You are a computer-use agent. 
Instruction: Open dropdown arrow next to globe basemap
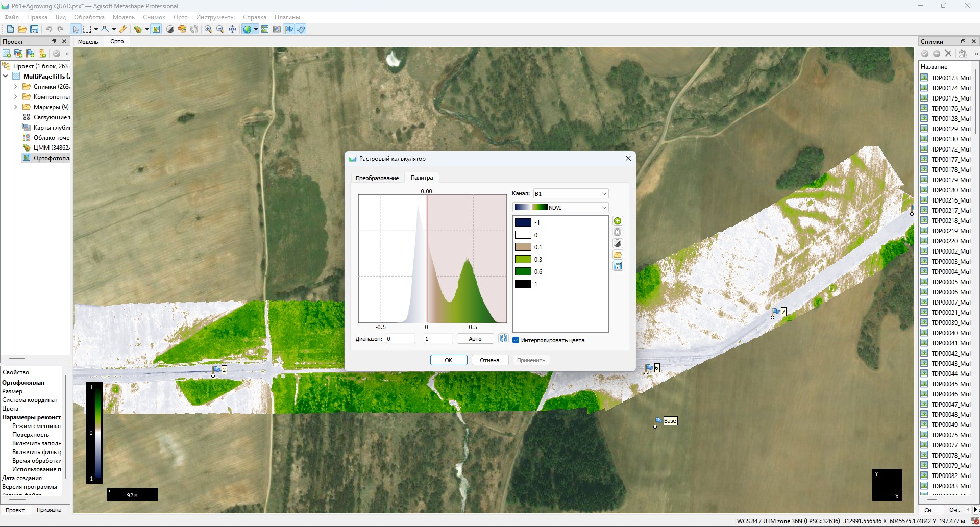point(256,29)
